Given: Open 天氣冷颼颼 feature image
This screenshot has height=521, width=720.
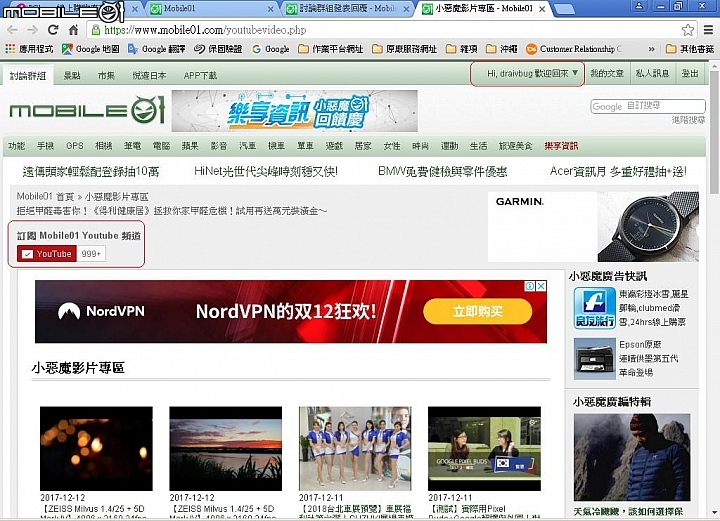Looking at the screenshot, I should click(632, 457).
